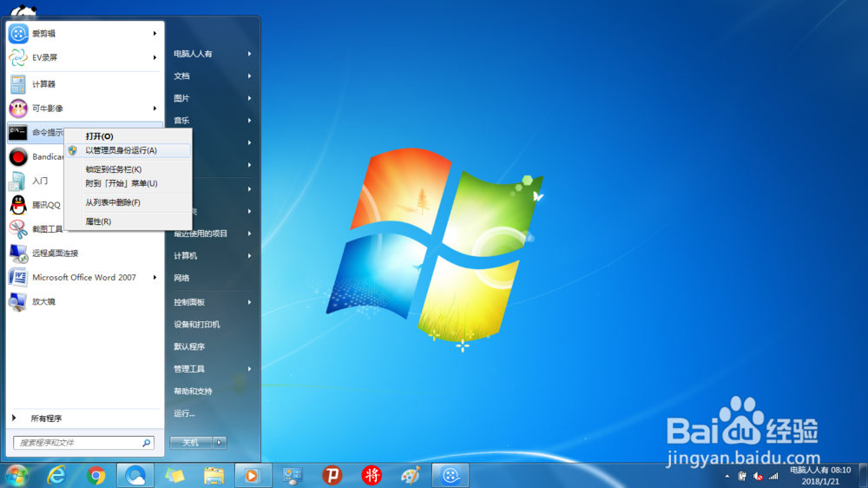Click the Show desktop strip
868x488 pixels.
pos(864,476)
